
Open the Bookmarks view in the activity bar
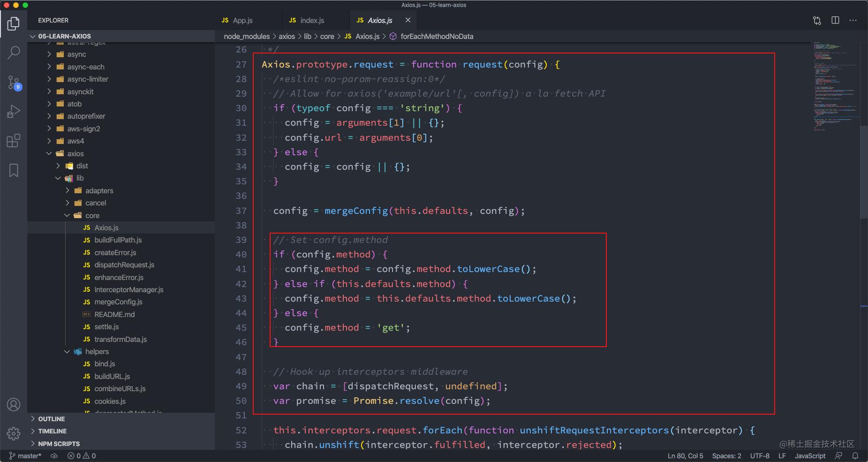pos(14,171)
